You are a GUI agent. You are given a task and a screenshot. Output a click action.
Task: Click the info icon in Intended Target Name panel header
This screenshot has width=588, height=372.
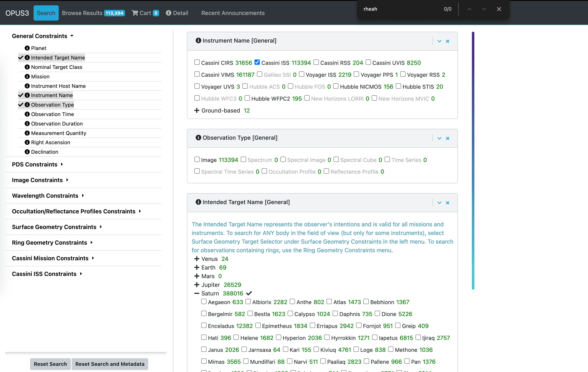coord(198,202)
